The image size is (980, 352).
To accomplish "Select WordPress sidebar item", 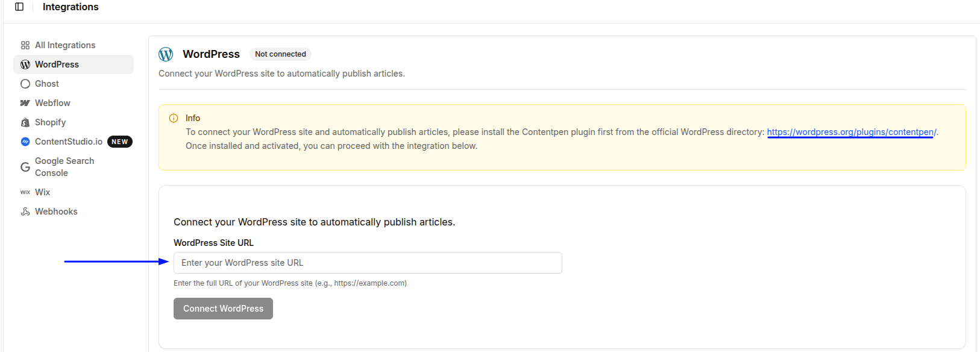I will tap(74, 64).
